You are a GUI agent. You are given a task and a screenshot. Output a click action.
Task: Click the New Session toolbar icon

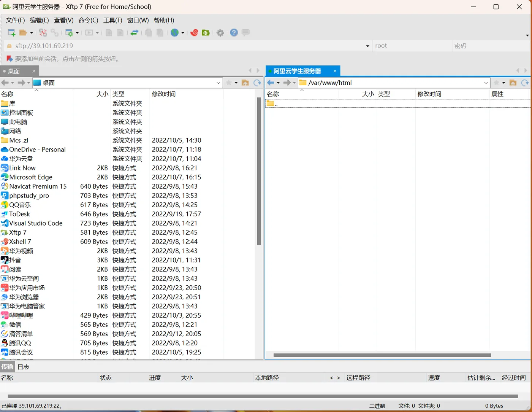tap(11, 33)
